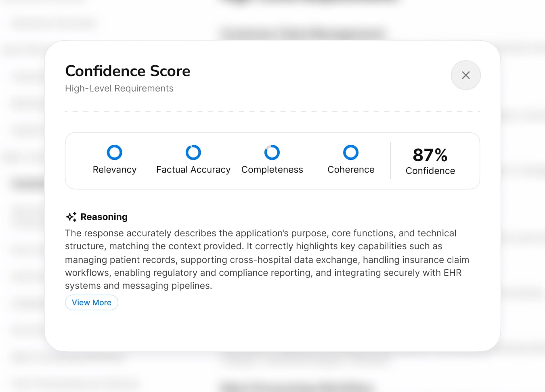Click the 87% Confidence value
This screenshot has width=545, height=392.
[430, 161]
